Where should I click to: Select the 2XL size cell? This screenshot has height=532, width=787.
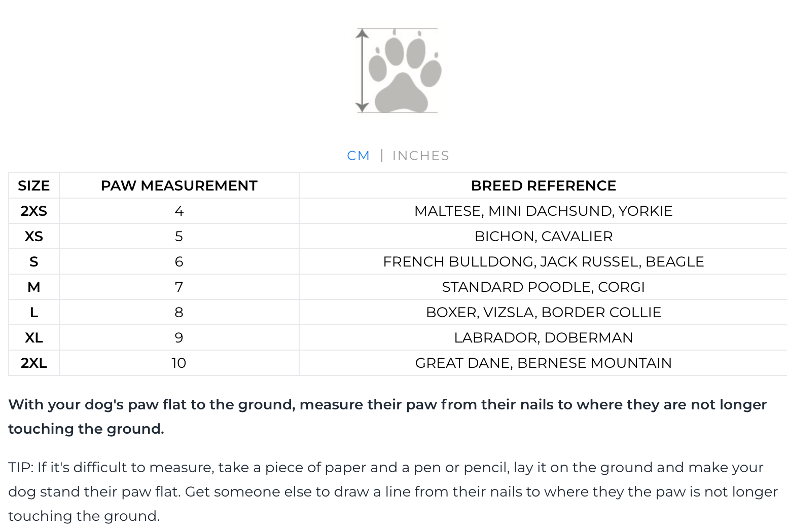click(x=34, y=363)
